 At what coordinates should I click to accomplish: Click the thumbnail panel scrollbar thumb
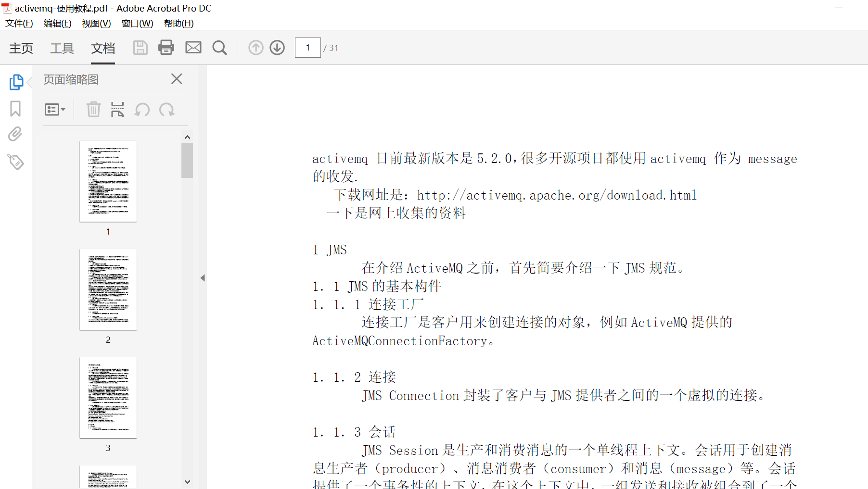[x=187, y=161]
